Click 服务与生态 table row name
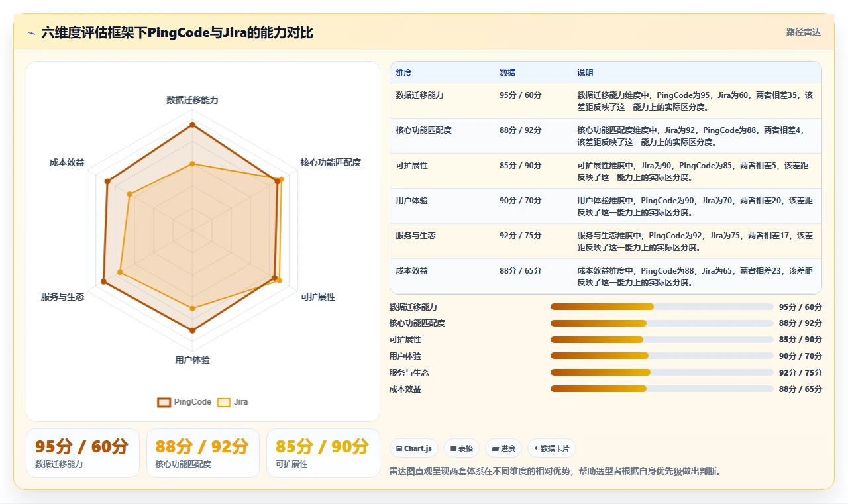This screenshot has height=504, width=848. coord(415,235)
